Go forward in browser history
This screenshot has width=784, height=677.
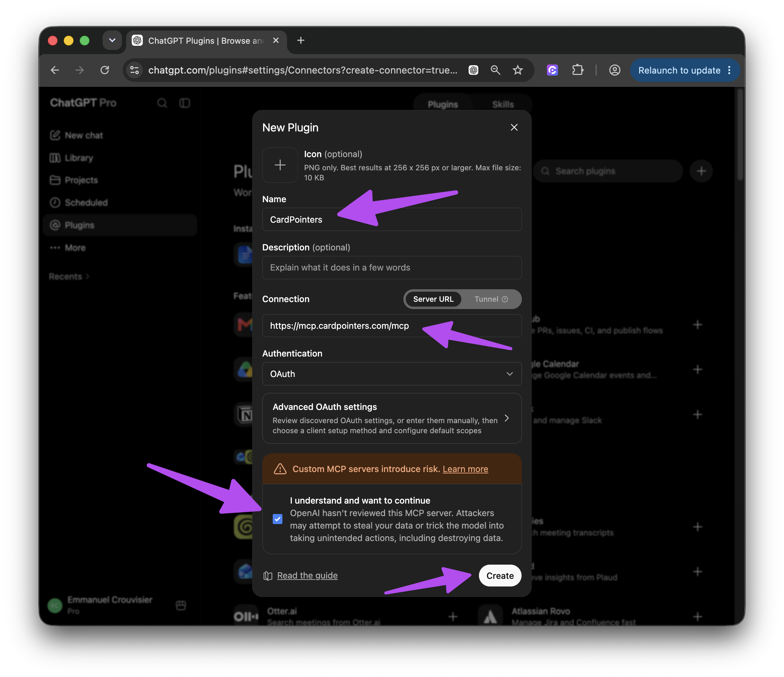(x=79, y=70)
